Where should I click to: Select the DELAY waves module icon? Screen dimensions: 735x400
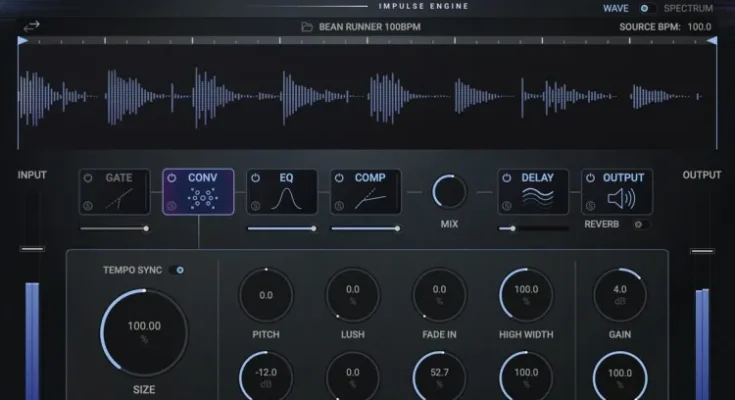tap(537, 198)
